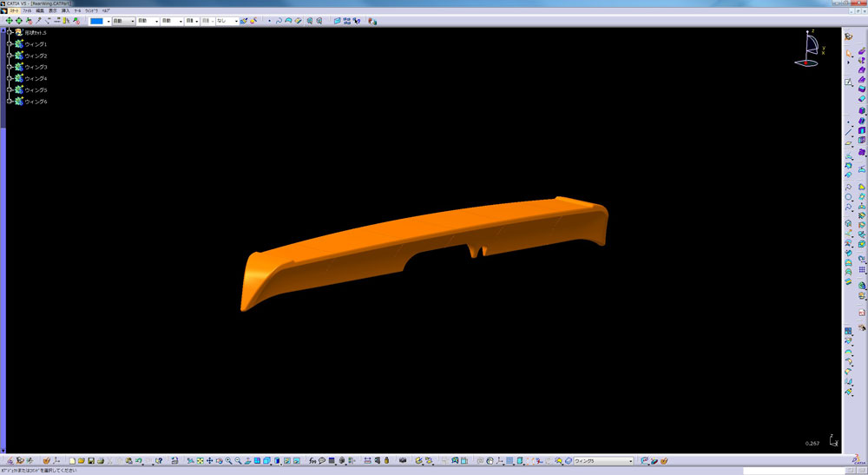Expand the ウィング4 tree node

pyautogui.click(x=10, y=79)
